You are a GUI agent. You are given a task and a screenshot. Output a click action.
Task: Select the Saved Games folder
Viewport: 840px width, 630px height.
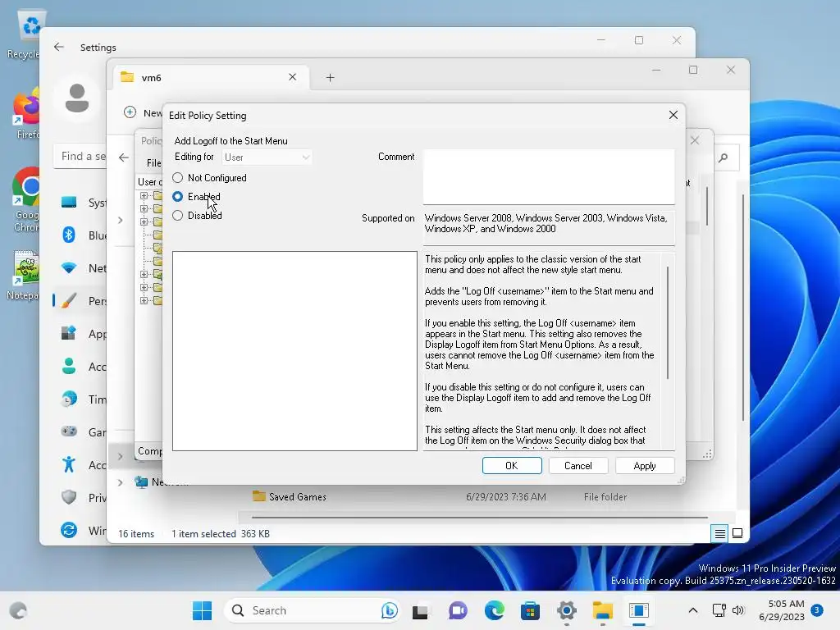coord(297,496)
